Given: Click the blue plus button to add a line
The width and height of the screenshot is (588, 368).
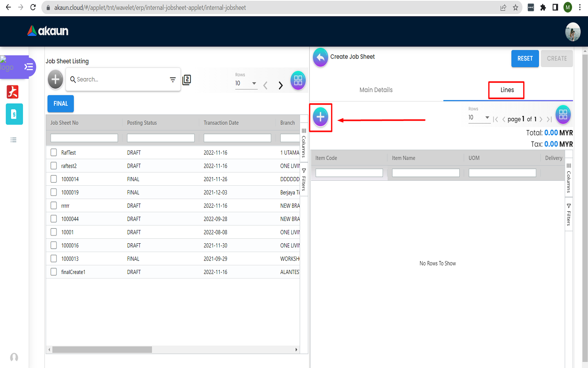Looking at the screenshot, I should click(x=321, y=117).
